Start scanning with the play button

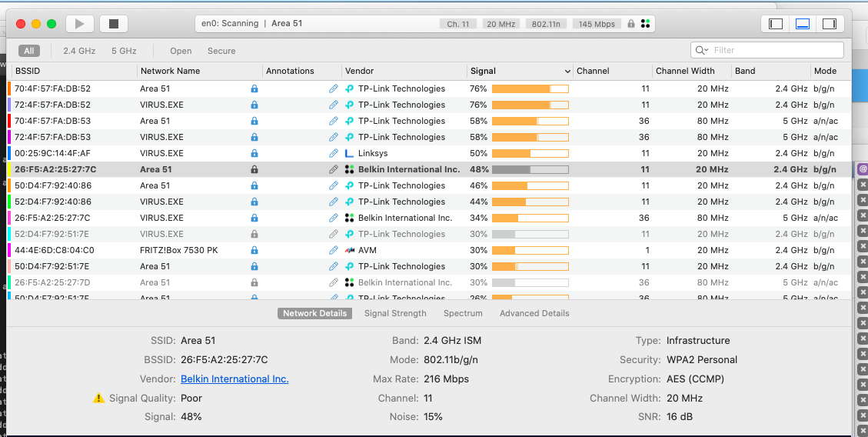(x=80, y=24)
